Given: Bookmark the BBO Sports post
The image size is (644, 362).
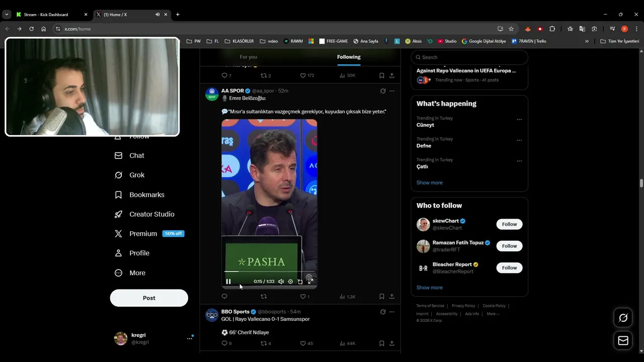Looking at the screenshot, I should [x=382, y=343].
